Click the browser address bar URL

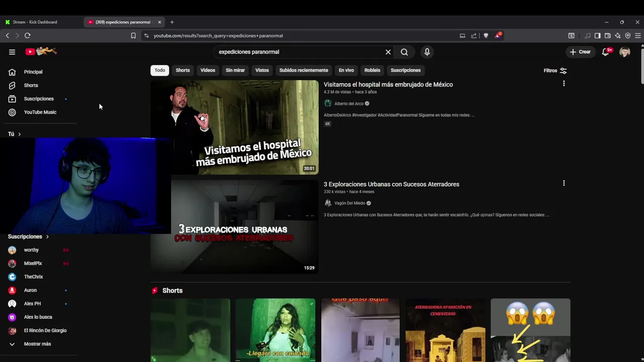(218, 36)
